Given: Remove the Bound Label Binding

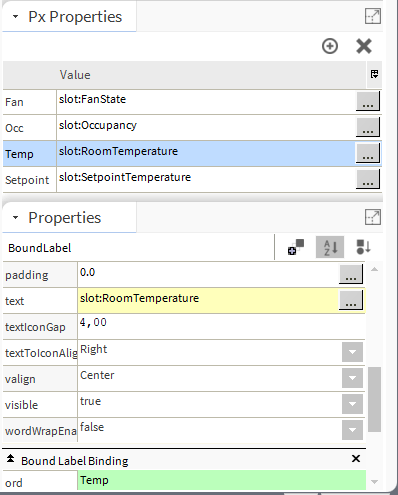Looking at the screenshot, I should pos(356,459).
